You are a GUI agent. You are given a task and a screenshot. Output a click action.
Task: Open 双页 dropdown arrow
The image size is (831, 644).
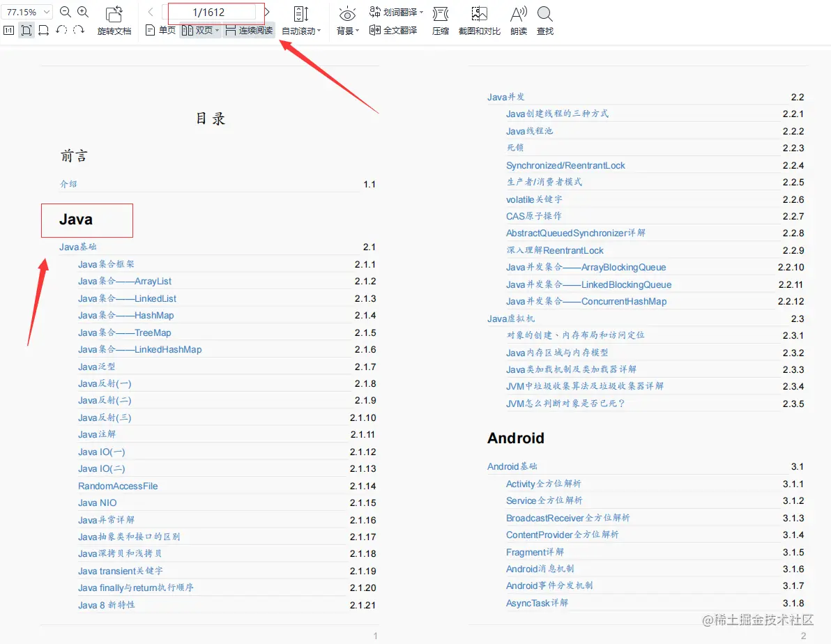click(217, 31)
